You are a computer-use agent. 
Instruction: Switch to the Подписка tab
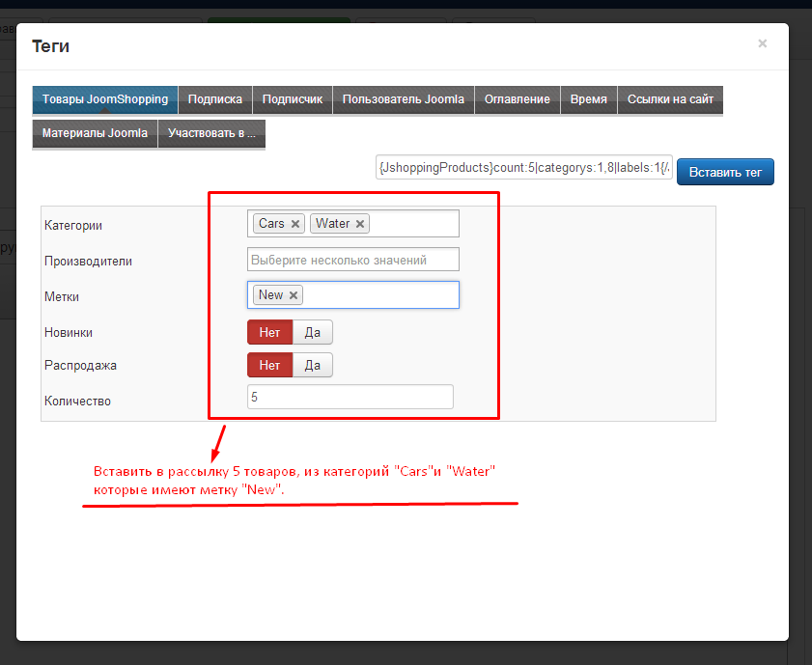click(214, 99)
